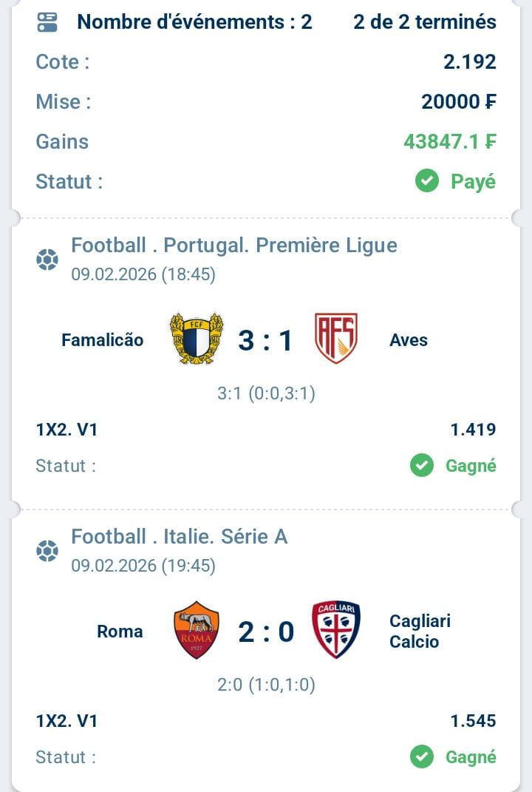Click the Famalicão club crest
The width and height of the screenshot is (532, 792).
[196, 339]
